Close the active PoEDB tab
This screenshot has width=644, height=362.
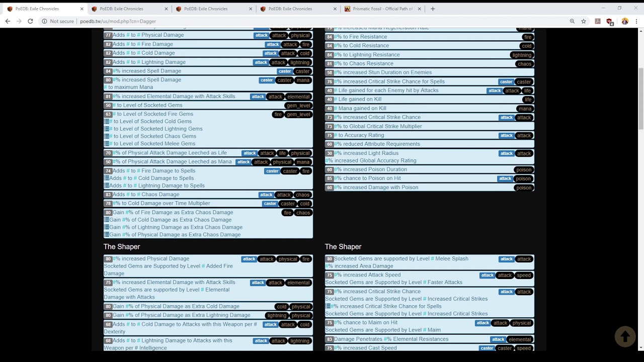(x=82, y=9)
